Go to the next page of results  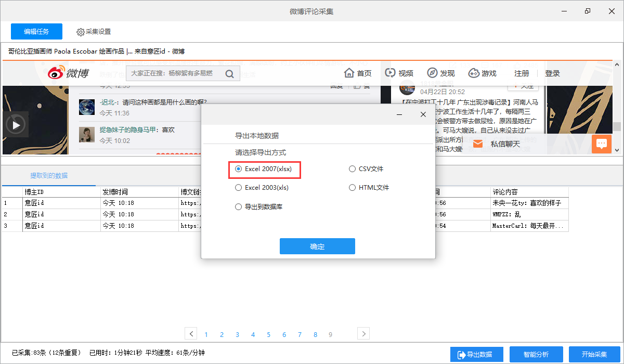coord(363,334)
